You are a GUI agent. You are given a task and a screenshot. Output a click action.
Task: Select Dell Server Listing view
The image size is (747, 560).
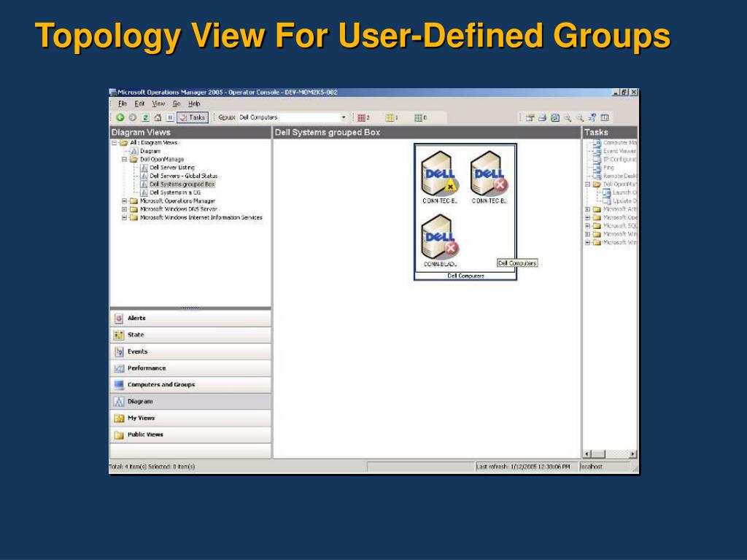pos(172,168)
